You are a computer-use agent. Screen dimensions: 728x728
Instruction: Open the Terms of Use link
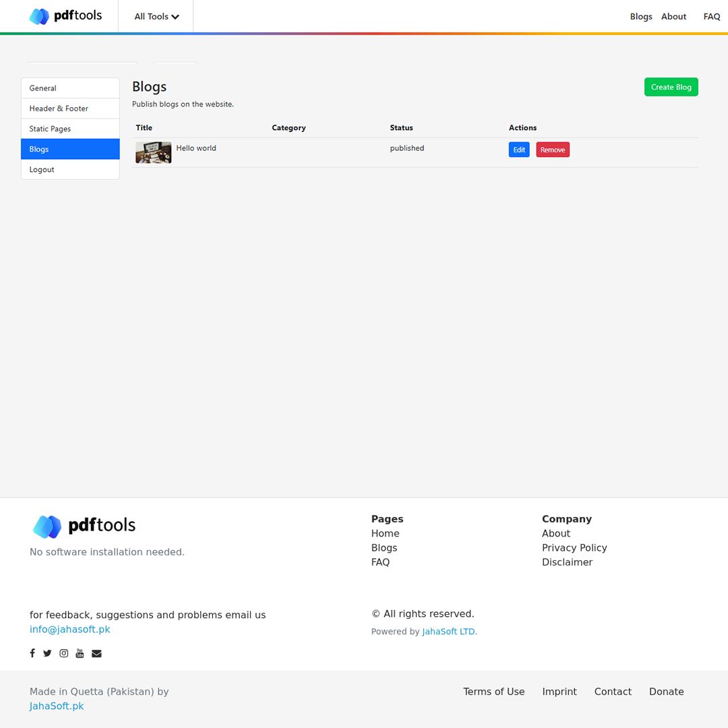(x=493, y=692)
